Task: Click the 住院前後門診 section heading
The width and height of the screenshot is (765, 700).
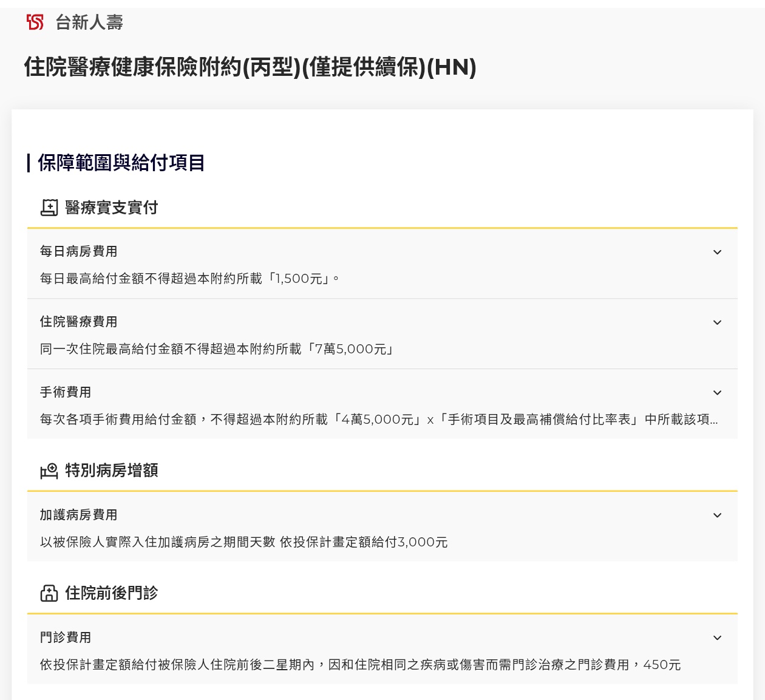Action: (112, 593)
